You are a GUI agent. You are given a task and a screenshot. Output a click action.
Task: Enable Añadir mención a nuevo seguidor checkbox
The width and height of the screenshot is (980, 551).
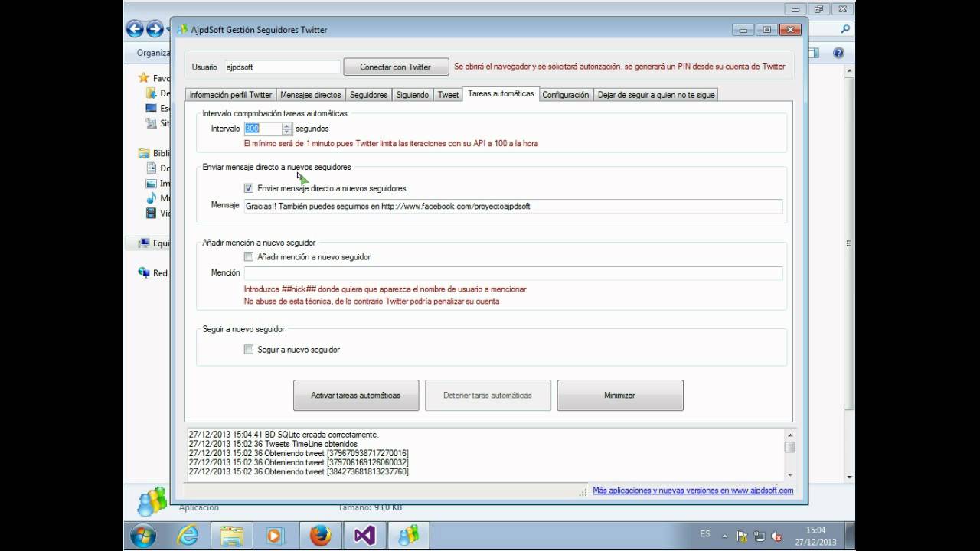coord(249,257)
